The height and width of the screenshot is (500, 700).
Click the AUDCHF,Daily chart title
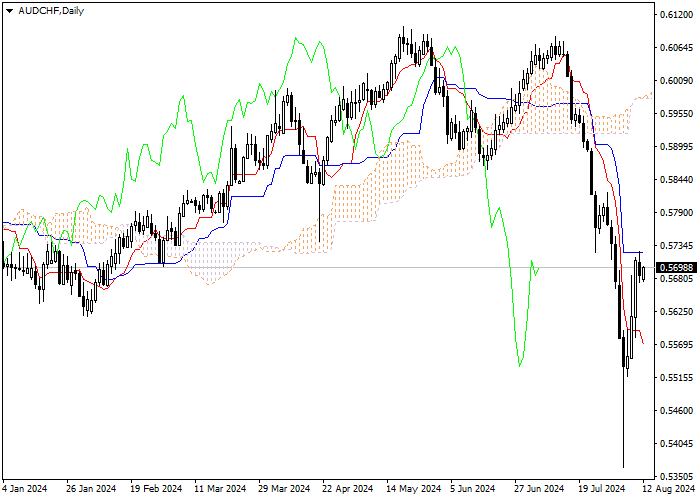point(51,11)
